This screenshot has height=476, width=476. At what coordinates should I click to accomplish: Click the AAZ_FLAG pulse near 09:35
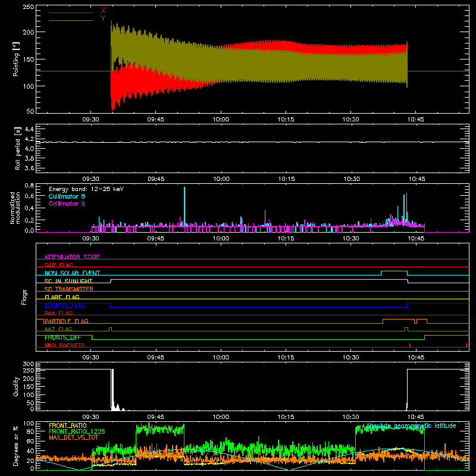(x=110, y=330)
